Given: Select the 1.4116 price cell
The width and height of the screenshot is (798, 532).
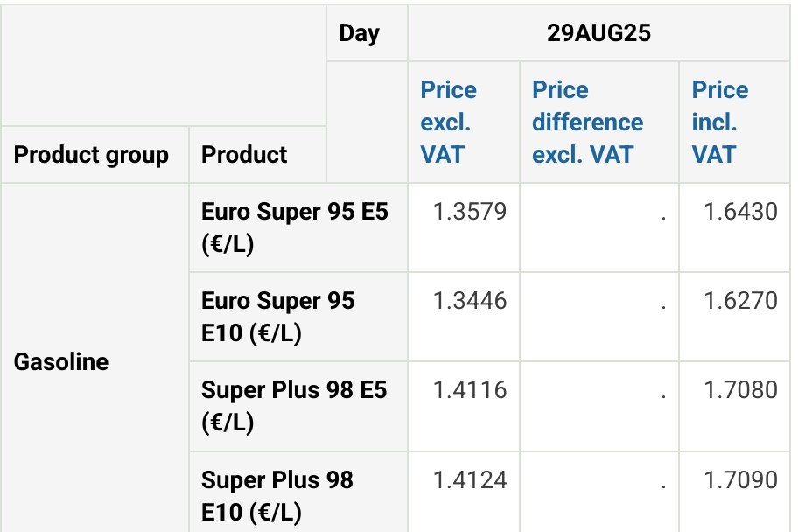Looking at the screenshot, I should point(470,390).
